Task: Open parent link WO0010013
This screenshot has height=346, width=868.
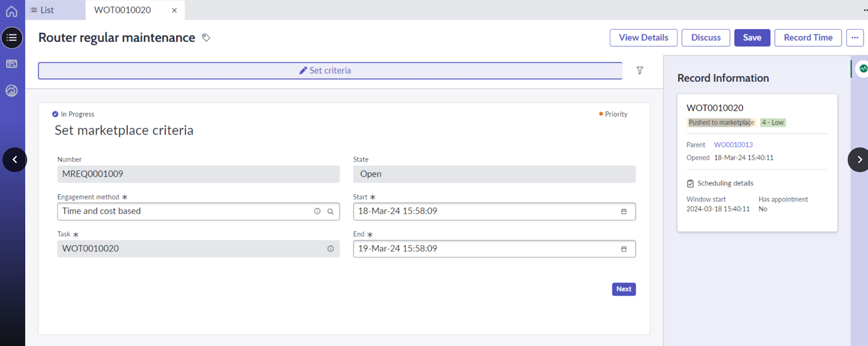Action: point(733,145)
